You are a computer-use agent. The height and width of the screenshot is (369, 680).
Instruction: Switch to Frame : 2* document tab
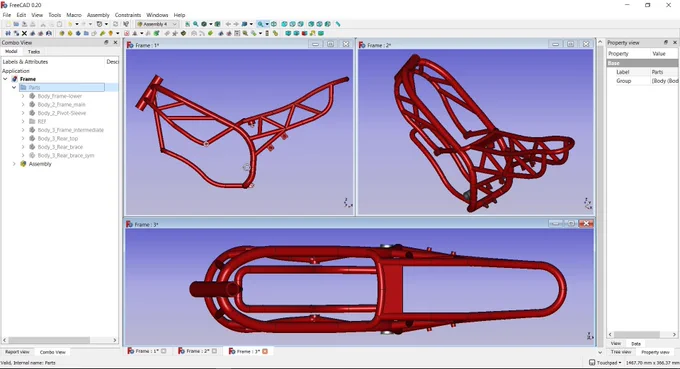pyautogui.click(x=197, y=351)
